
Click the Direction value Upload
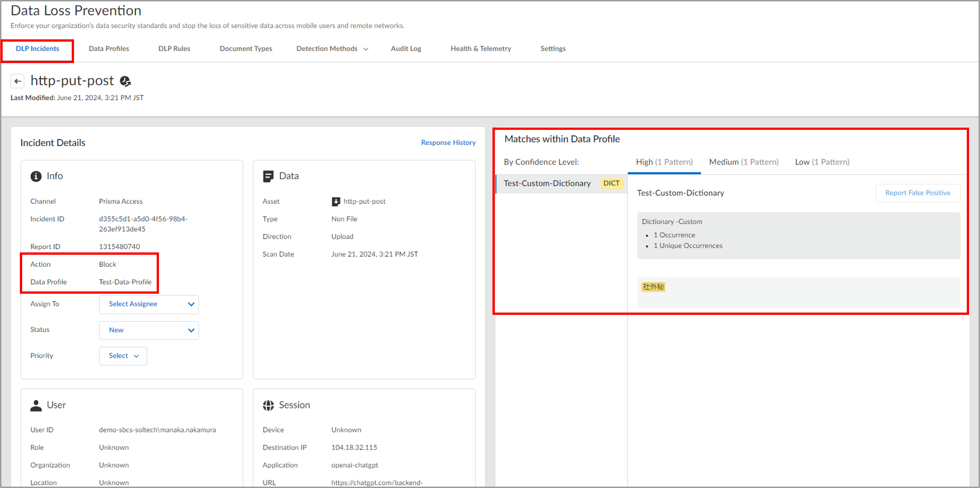[x=342, y=237]
